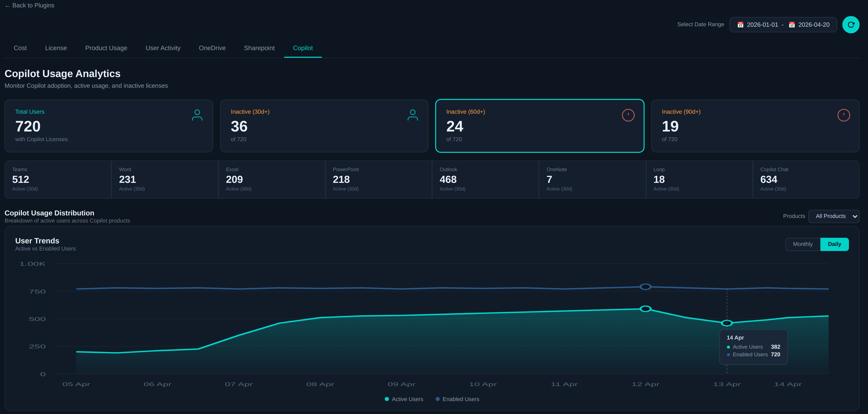The width and height of the screenshot is (868, 414).
Task: Click the Word active users tile
Action: (x=165, y=179)
